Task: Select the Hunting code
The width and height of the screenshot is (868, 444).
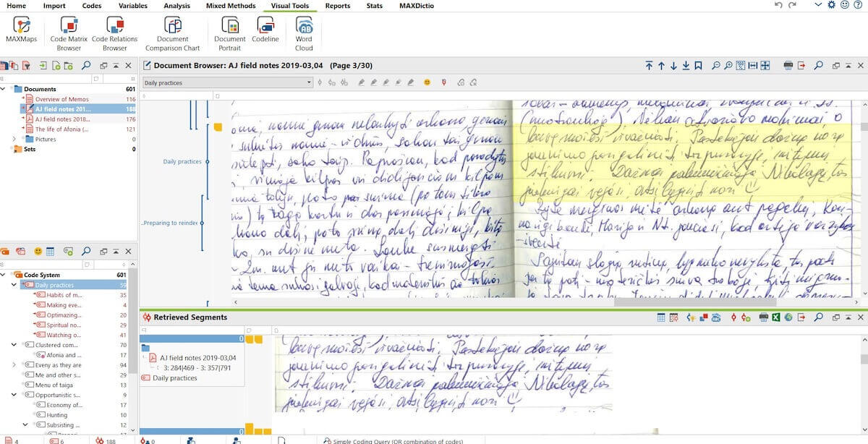Action: point(56,415)
